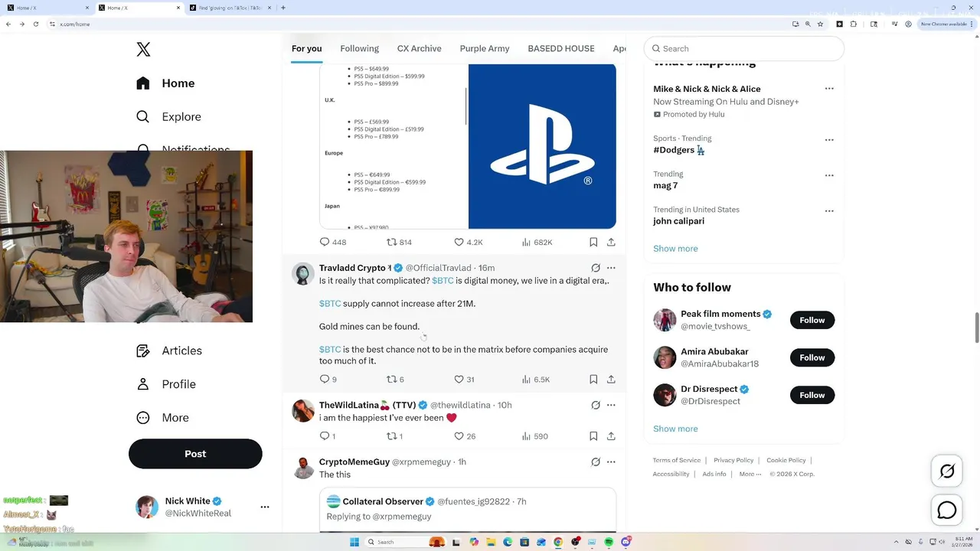980x551 pixels.
Task: Like Travladd Crypto's post with 31 likes
Action: pos(464,379)
